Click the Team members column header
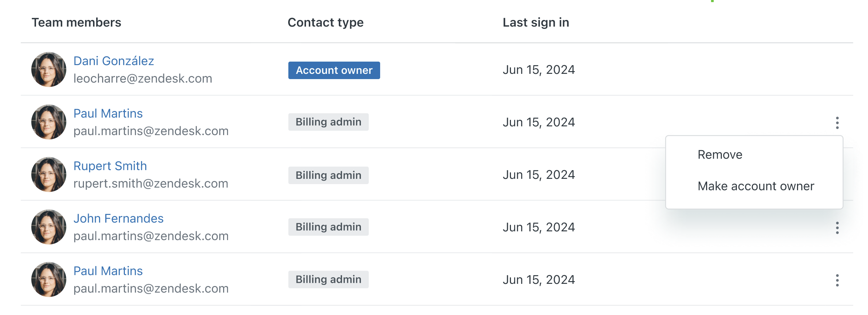 tap(76, 22)
